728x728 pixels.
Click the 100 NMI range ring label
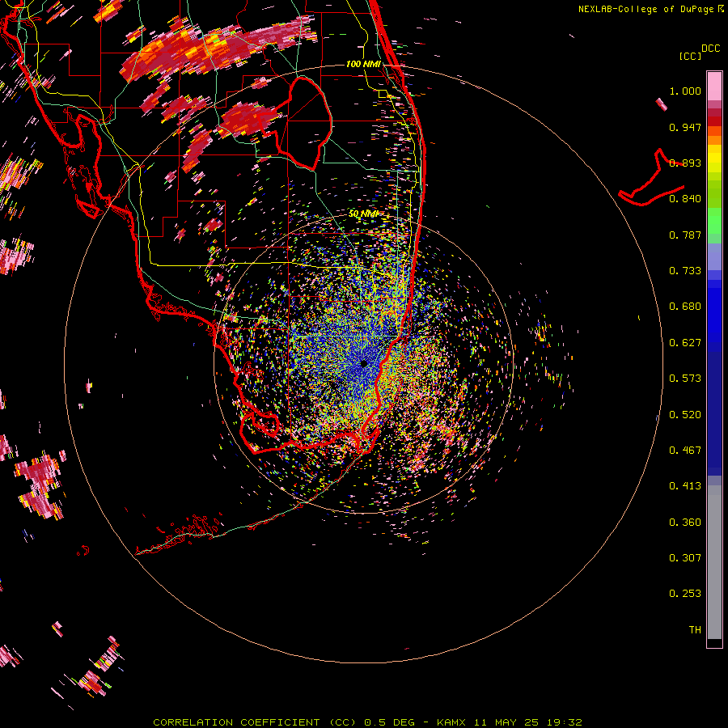pyautogui.click(x=363, y=64)
